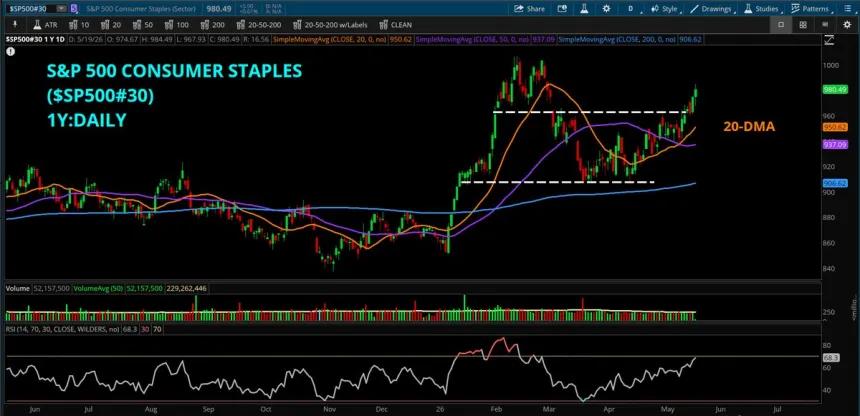860x416 pixels.
Task: Click the RSI (14, 70, 30, CLOSE, WILDERS) label
Action: (x=63, y=329)
